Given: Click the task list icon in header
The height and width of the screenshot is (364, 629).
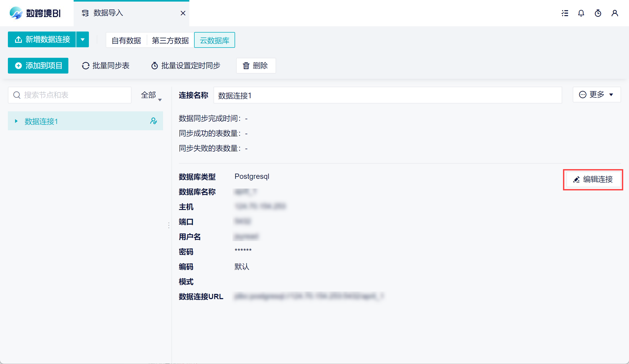Looking at the screenshot, I should pos(565,13).
